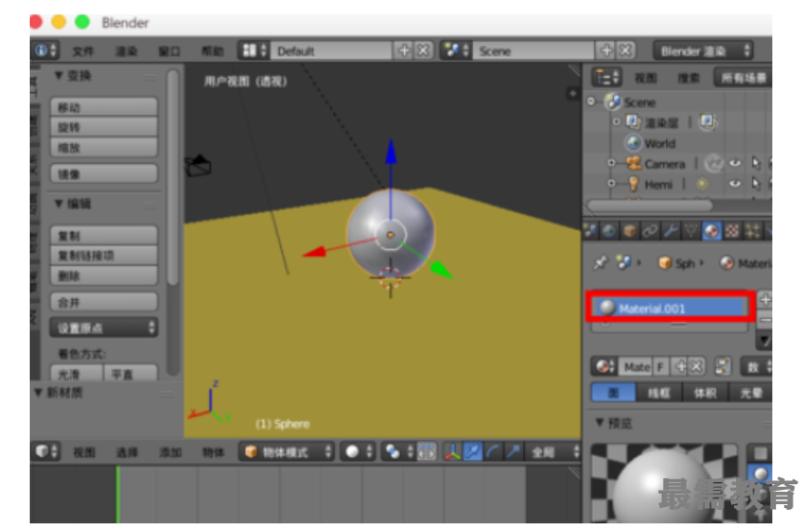The image size is (804, 532).
Task: Click the Object constraints chain icon
Action: (x=650, y=230)
